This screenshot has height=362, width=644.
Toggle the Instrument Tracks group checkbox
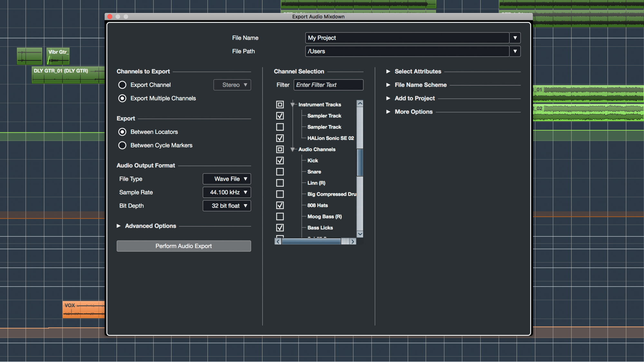point(280,105)
